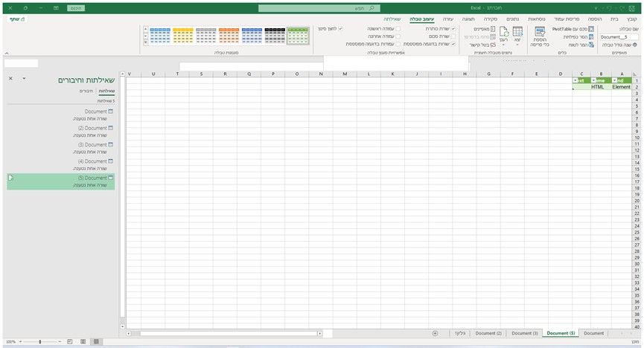Collapse the ribbon with chevron
644x348 pixels.
pos(7,54)
